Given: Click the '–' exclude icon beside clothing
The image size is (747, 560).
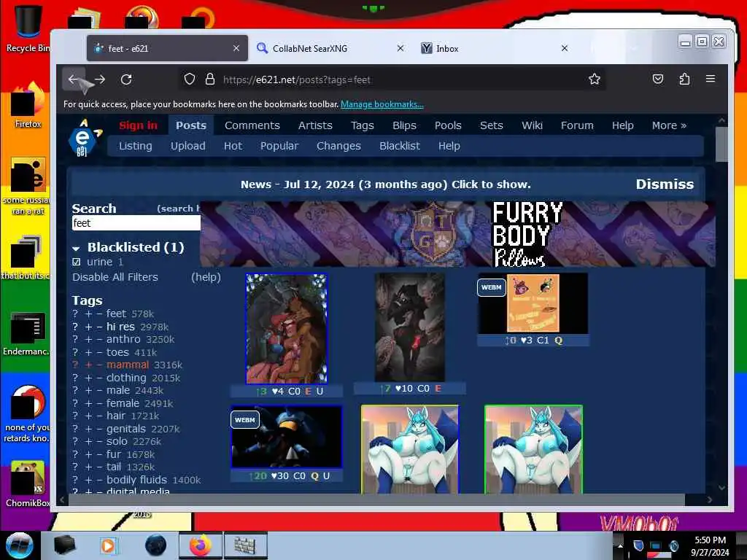Looking at the screenshot, I should [99, 378].
